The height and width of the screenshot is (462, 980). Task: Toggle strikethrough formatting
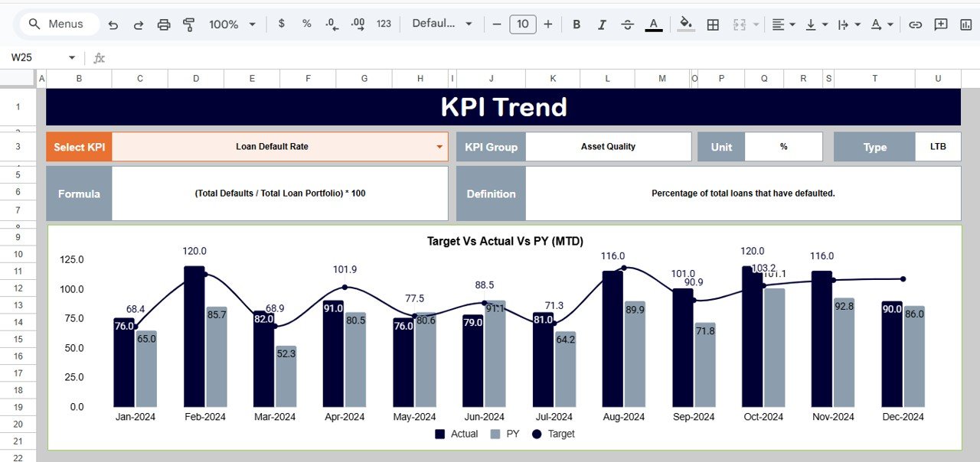627,24
